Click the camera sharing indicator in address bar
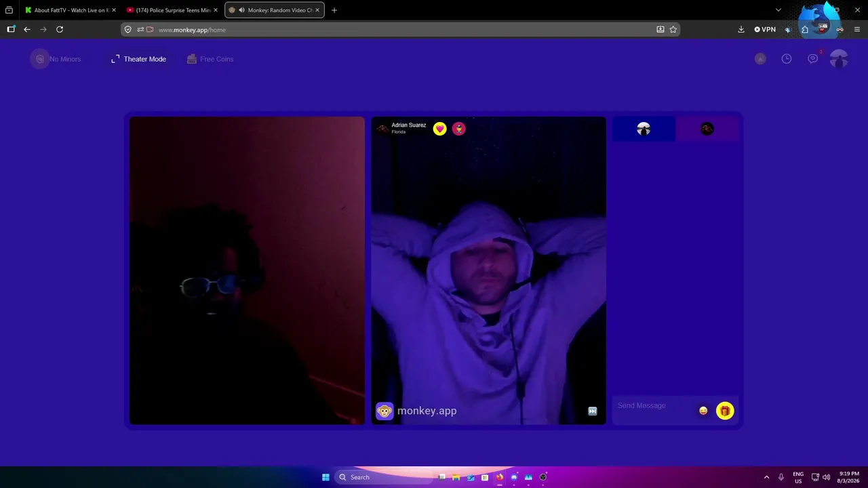Image resolution: width=868 pixels, height=488 pixels. pyautogui.click(x=150, y=30)
